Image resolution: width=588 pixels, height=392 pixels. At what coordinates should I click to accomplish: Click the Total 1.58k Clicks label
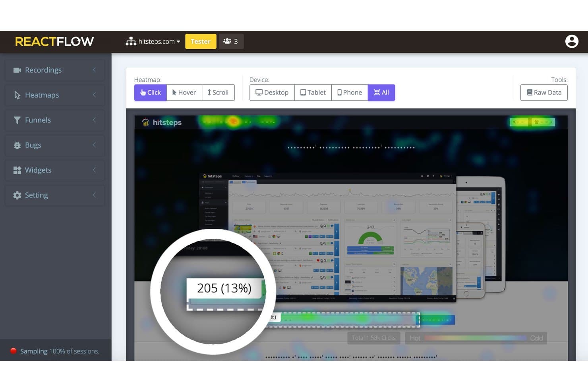374,338
